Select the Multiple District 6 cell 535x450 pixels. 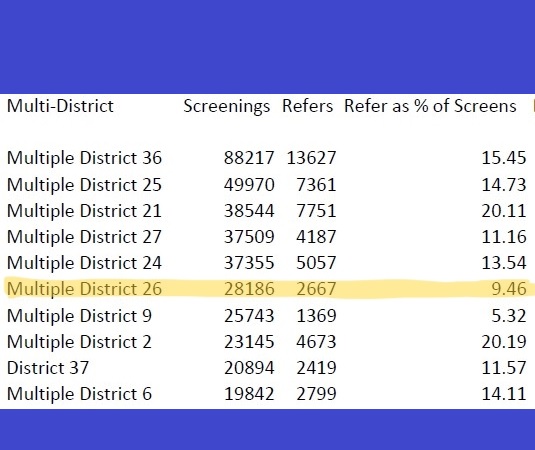[79, 394]
